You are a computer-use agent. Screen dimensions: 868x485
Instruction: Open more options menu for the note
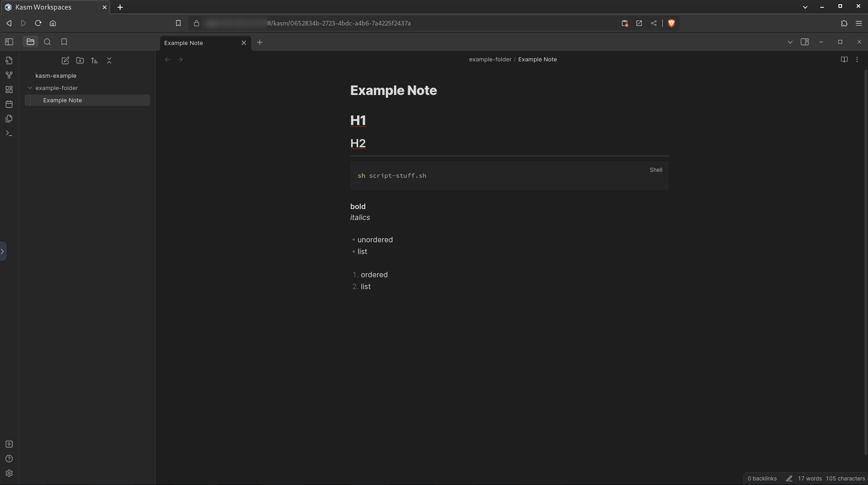pos(857,60)
